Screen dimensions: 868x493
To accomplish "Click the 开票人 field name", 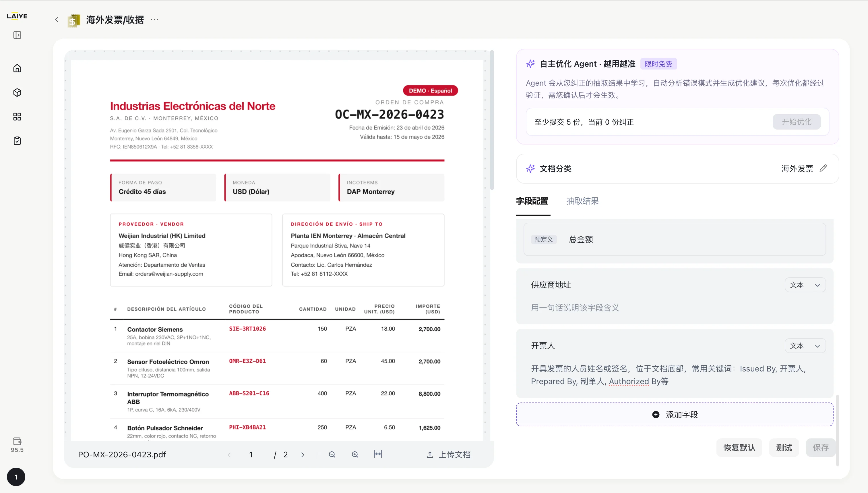I will tap(542, 346).
